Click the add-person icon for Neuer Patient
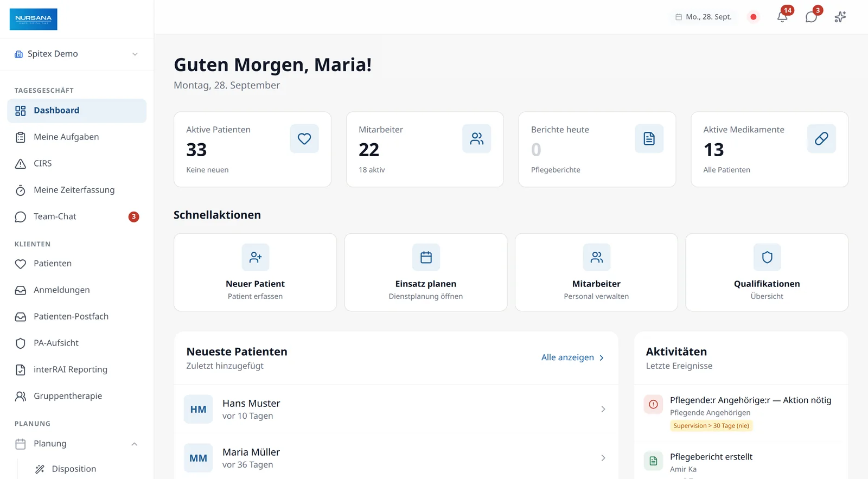Screen dimensions: 868x479 coord(256,257)
